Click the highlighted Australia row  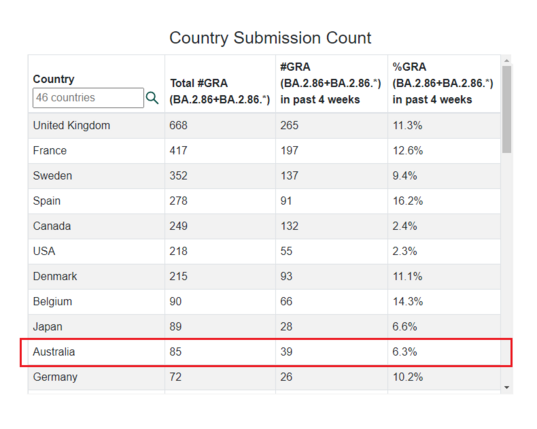[266, 352]
